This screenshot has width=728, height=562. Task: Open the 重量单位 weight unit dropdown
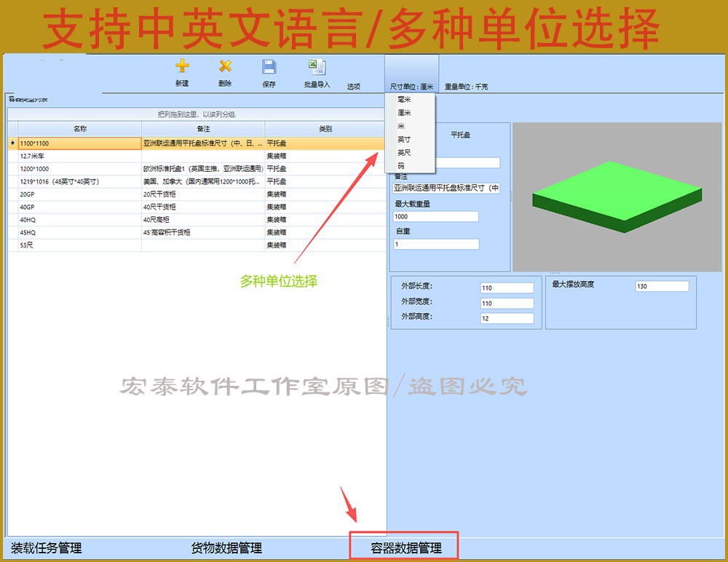click(x=466, y=87)
